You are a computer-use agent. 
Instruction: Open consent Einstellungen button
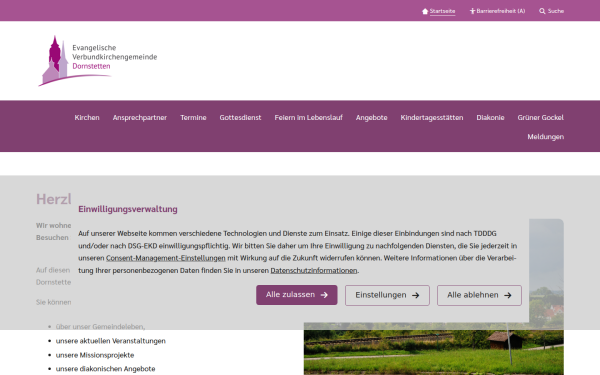point(387,295)
